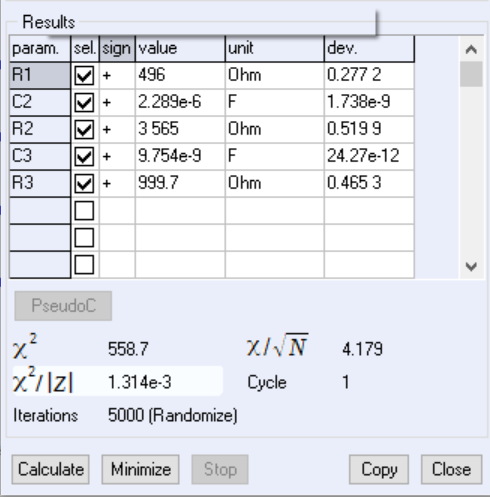The image size is (490, 498).
Task: Select the R1 value cell 496
Action: click(x=180, y=75)
